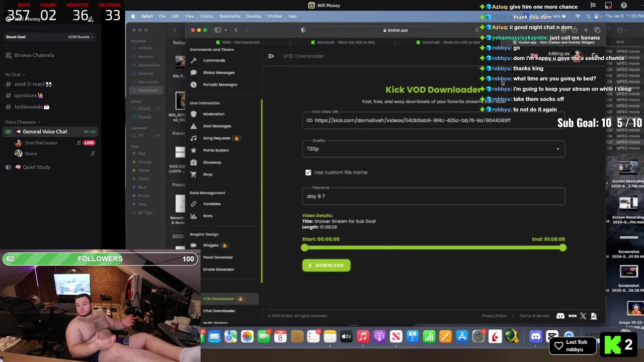Open Safari Develop menu
Image resolution: width=644 pixels, height=362 pixels.
tap(254, 16)
